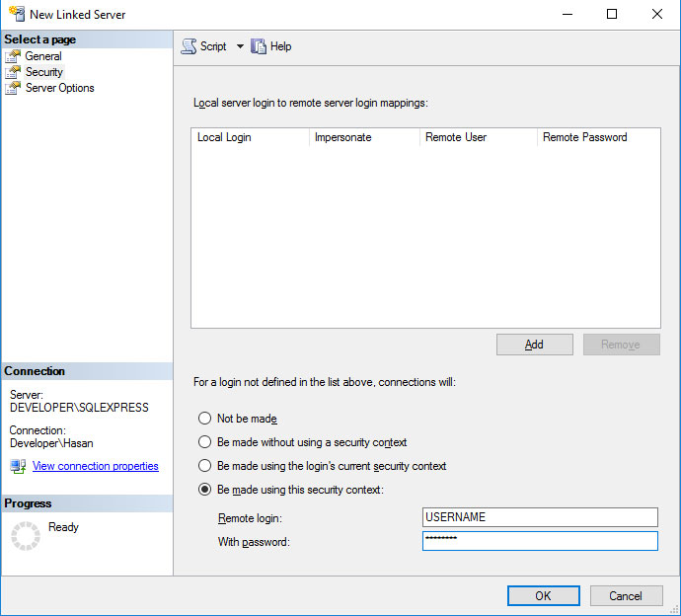Click the Remote User column header
This screenshot has width=681, height=616.
click(479, 137)
